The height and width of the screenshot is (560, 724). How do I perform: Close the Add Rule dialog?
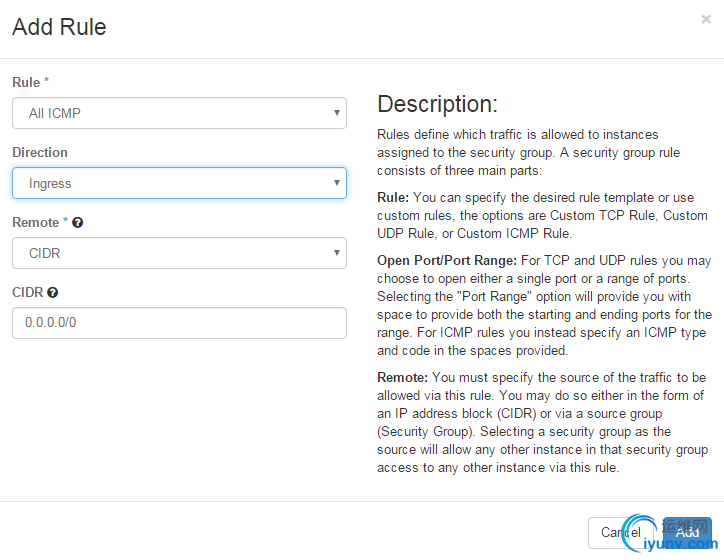(x=707, y=18)
